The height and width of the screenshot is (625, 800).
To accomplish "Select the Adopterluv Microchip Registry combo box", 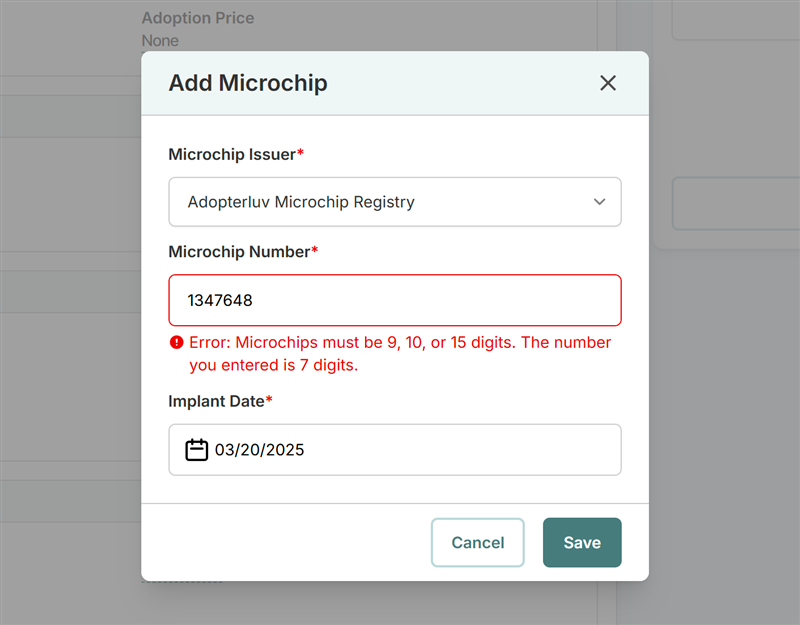I will (395, 202).
